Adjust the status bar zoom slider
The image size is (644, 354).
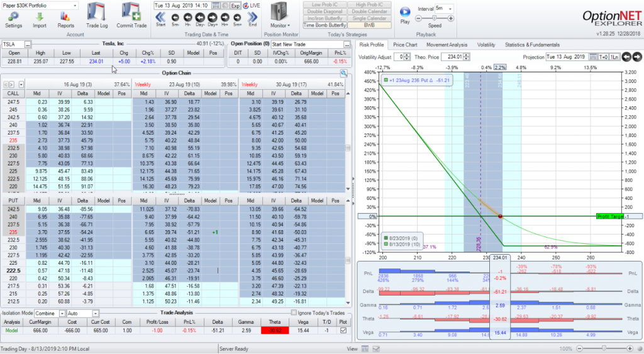[x=604, y=349]
